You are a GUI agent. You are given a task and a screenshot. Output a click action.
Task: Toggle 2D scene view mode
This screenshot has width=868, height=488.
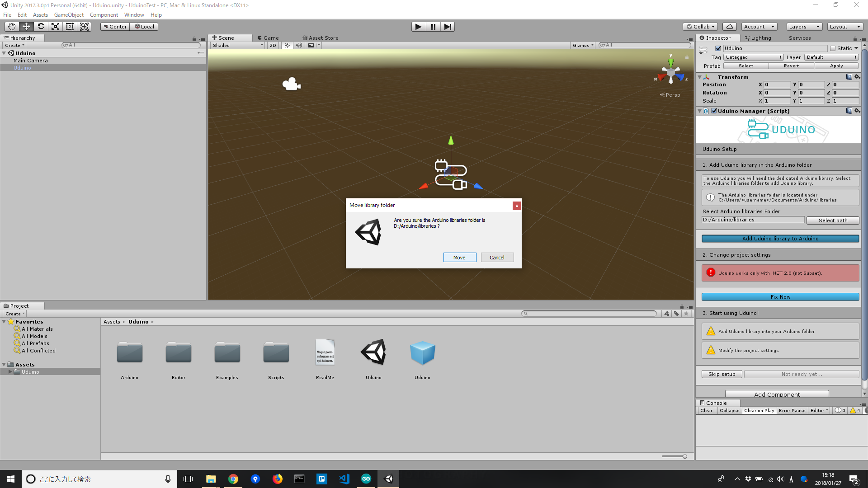point(273,45)
